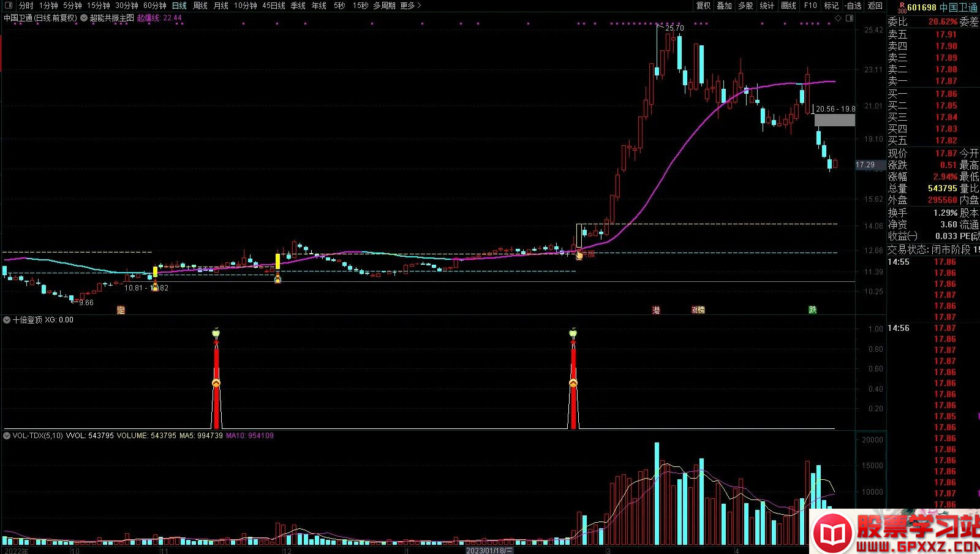Select the 1分钟 period
Image resolution: width=980 pixels, height=554 pixels.
point(48,6)
